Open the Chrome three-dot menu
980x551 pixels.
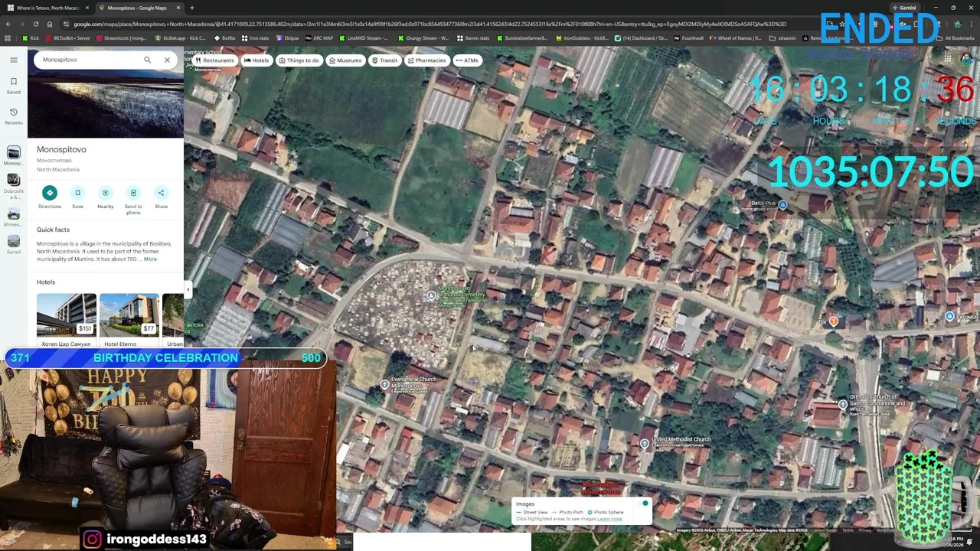pyautogui.click(x=971, y=24)
